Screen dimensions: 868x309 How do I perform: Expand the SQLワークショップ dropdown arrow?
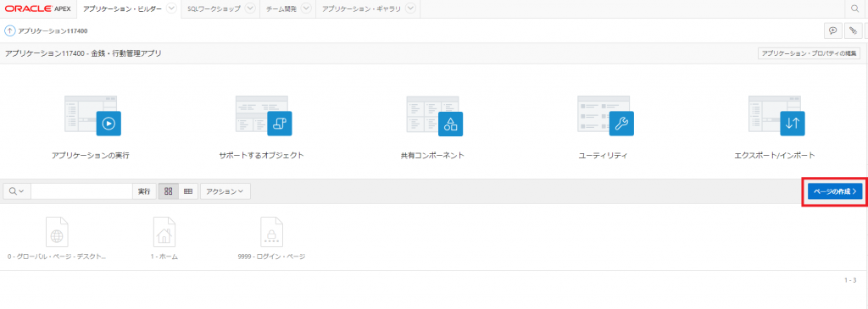tap(250, 8)
